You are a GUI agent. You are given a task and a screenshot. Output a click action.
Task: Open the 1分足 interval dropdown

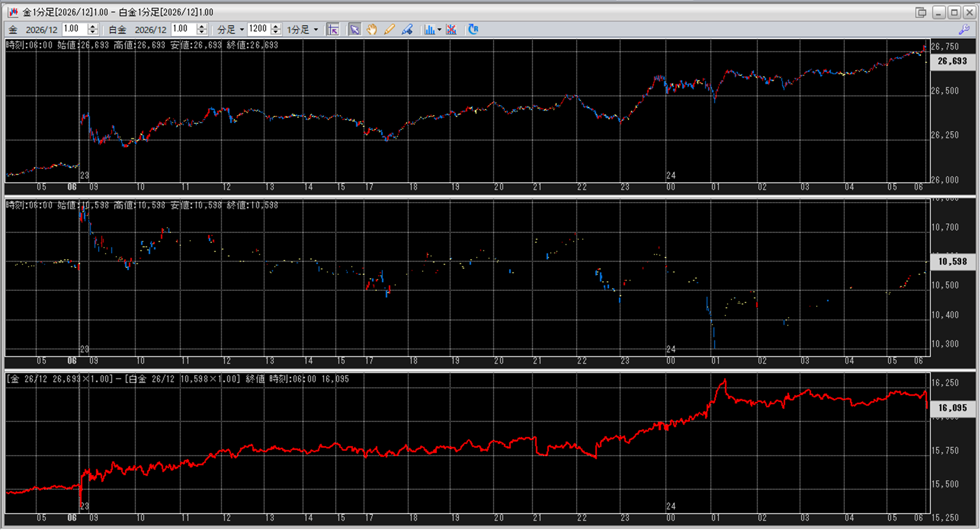click(302, 30)
